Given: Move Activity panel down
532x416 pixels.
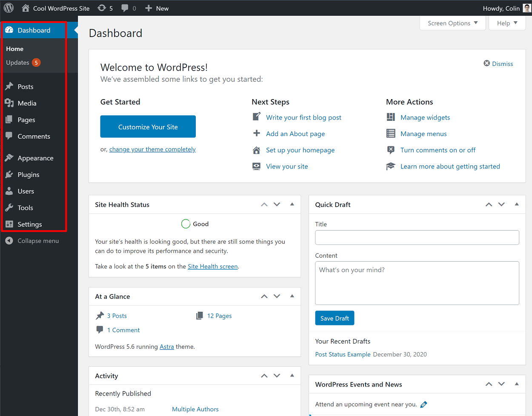Looking at the screenshot, I should click(x=277, y=376).
